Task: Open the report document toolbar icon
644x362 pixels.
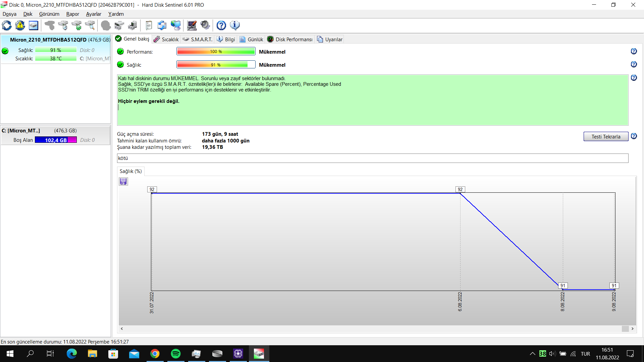Action: [x=149, y=25]
